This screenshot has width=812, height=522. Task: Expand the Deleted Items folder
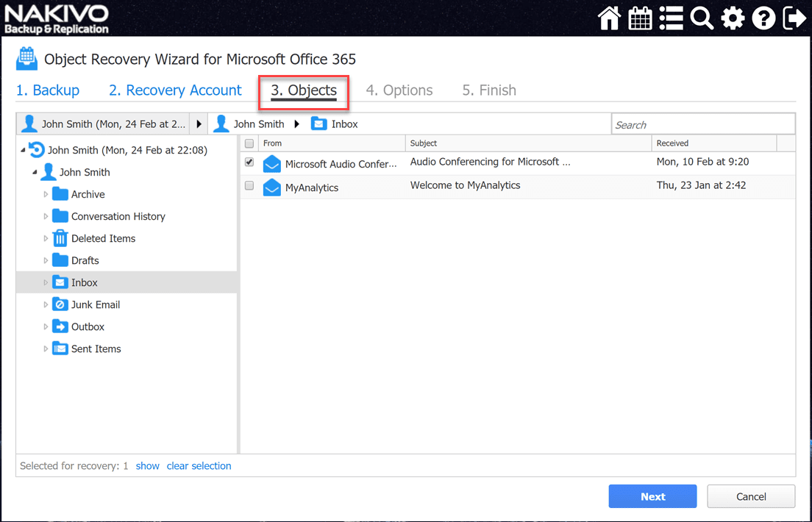(46, 238)
